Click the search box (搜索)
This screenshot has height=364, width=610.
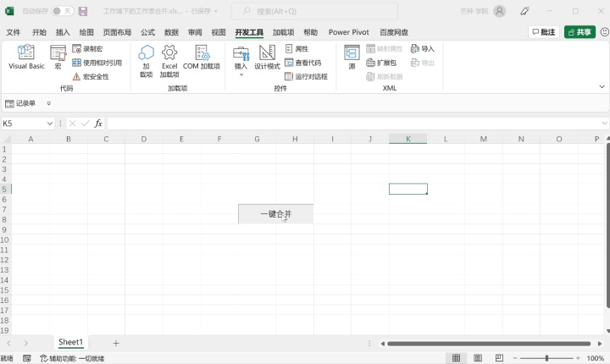pyautogui.click(x=314, y=11)
